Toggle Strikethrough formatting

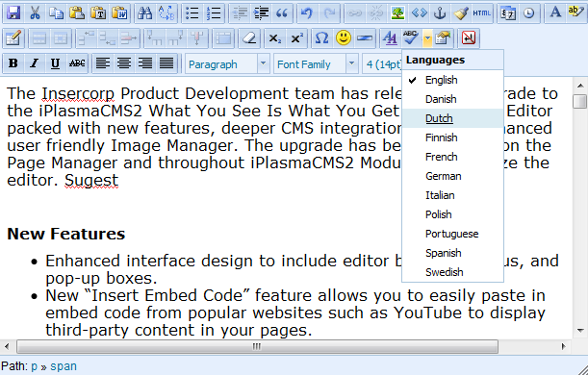[77, 63]
